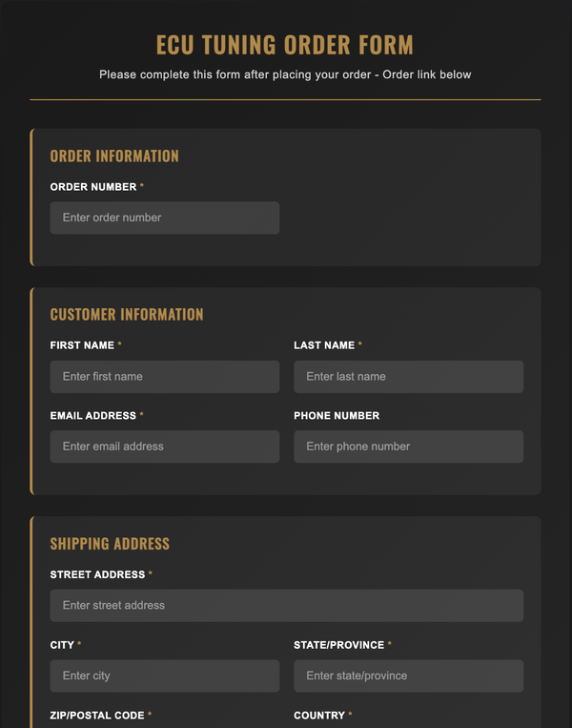Click into the Email Address field

[165, 447]
